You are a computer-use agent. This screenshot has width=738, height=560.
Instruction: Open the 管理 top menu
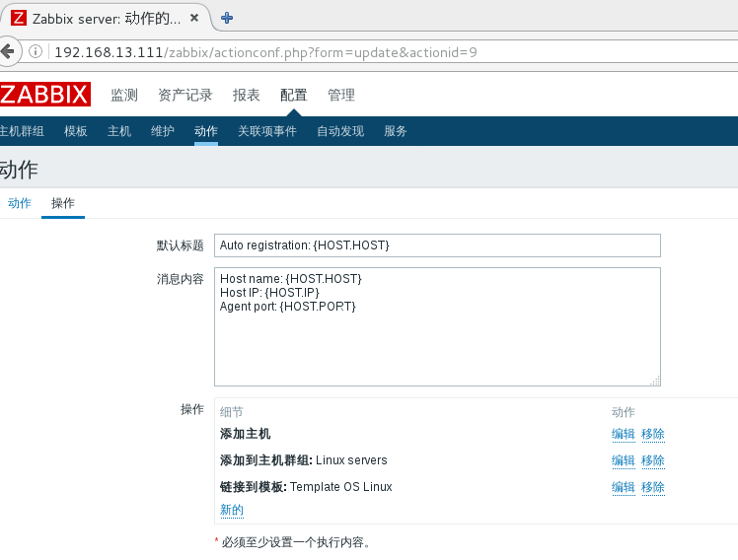click(341, 95)
